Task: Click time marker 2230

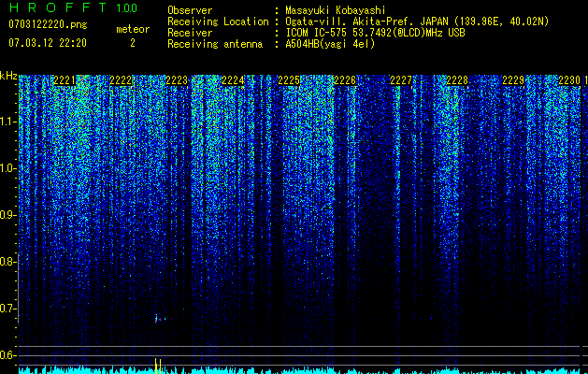Action: [569, 80]
